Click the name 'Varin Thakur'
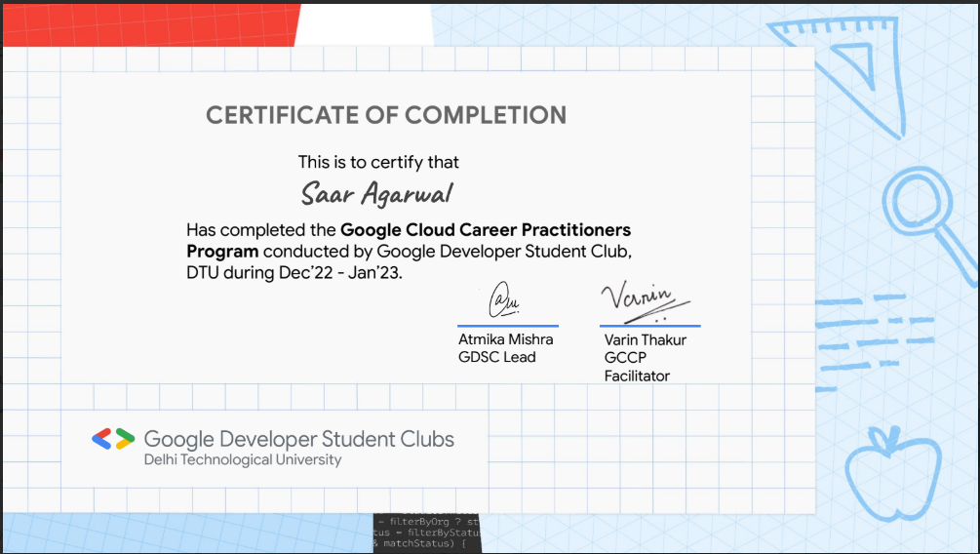The width and height of the screenshot is (980, 554). point(645,340)
